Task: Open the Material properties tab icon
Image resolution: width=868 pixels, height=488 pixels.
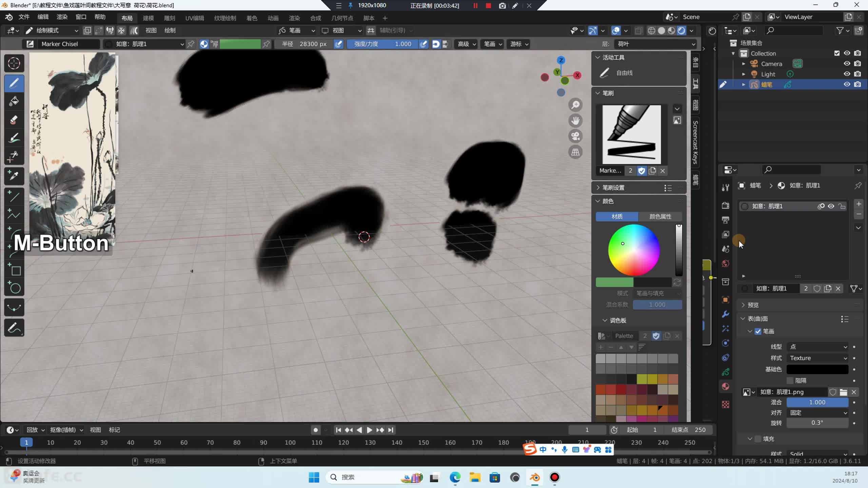Action: coord(726,387)
